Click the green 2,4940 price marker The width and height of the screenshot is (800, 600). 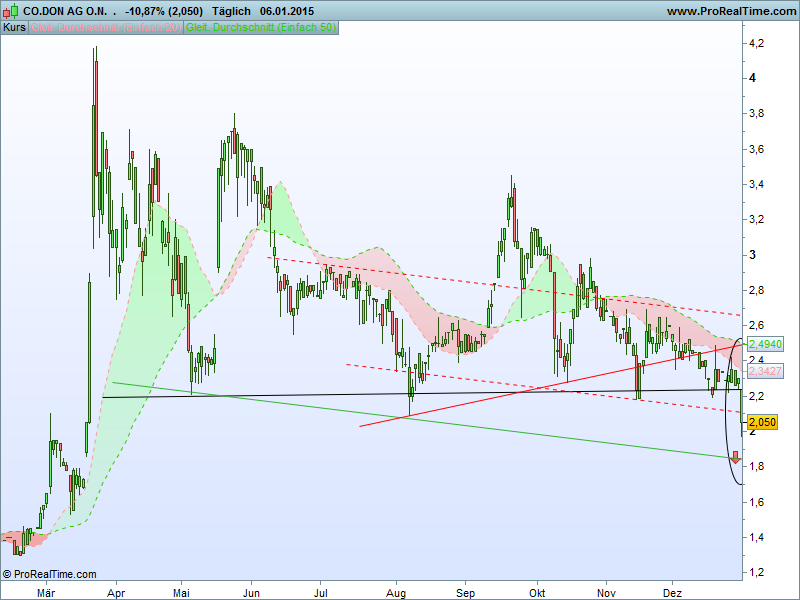[x=763, y=344]
